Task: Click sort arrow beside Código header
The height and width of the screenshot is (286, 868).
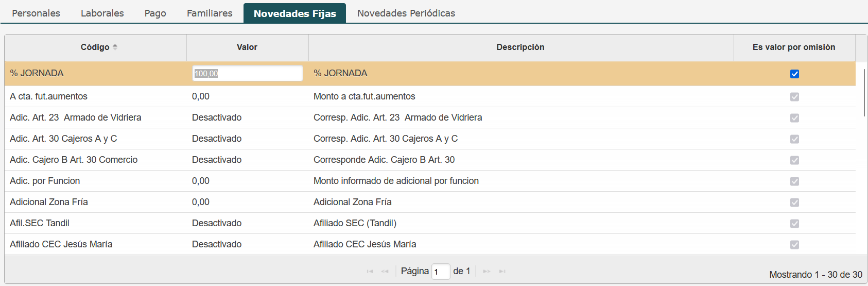Action: pos(115,47)
